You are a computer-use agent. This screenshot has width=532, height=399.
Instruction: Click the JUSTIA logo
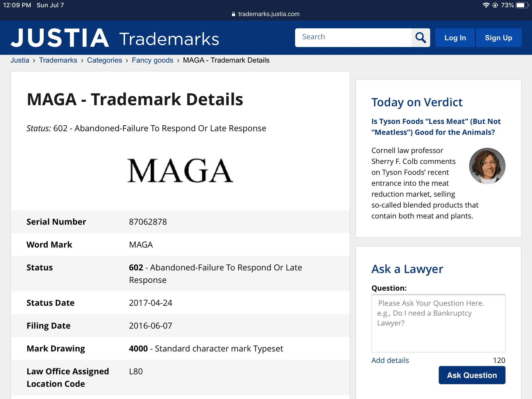click(60, 38)
